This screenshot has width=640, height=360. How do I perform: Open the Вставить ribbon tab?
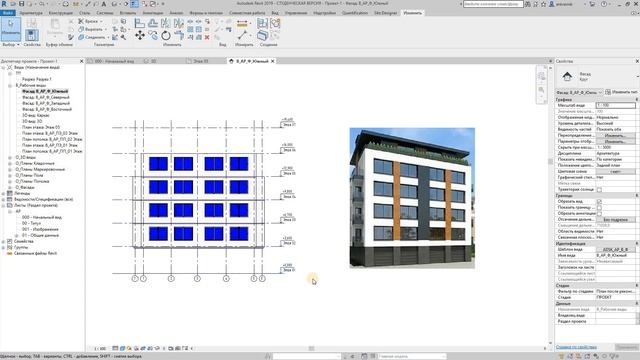[x=128, y=13]
